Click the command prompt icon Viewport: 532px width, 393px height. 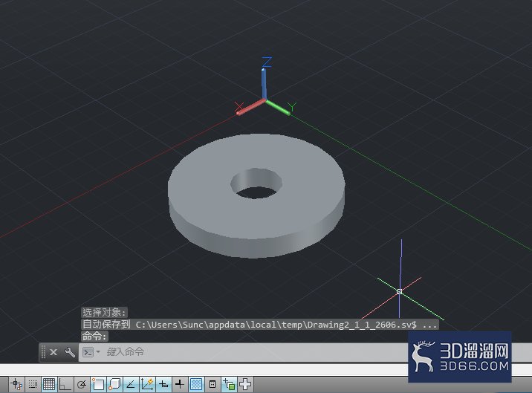[88, 352]
